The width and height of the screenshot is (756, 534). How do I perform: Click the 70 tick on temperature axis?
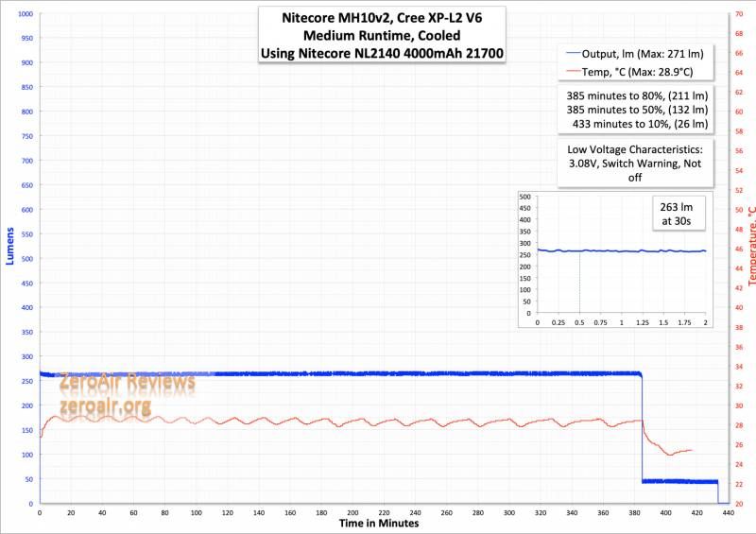[739, 14]
